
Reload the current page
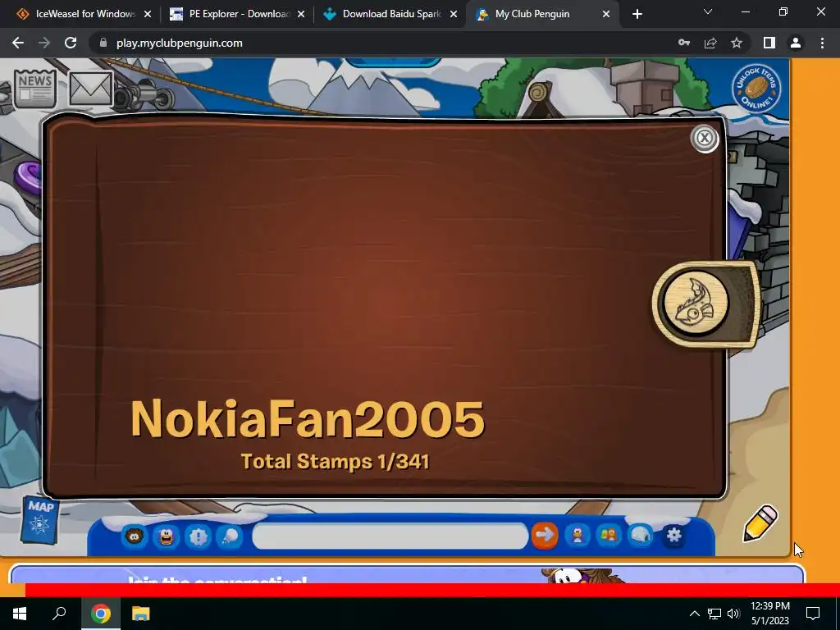tap(71, 43)
